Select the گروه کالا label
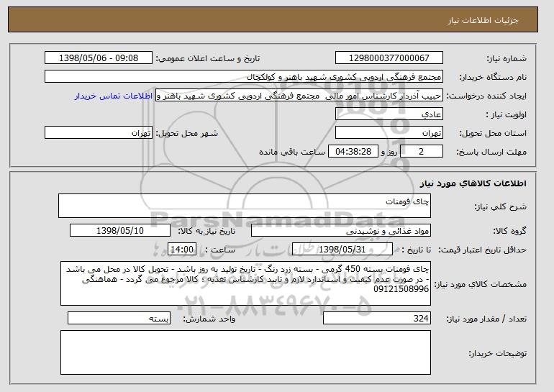This screenshot has height=392, width=554. click(509, 231)
